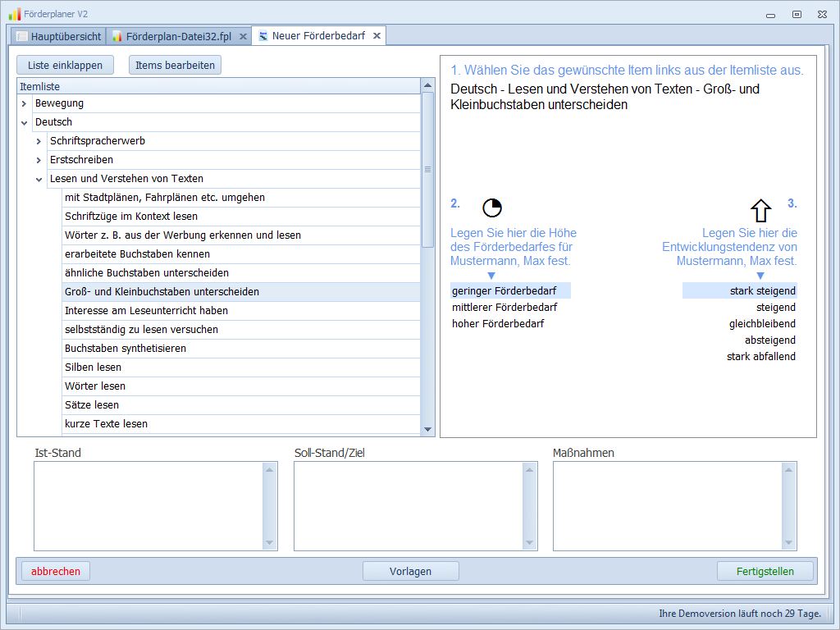The image size is (840, 630).
Task: Select the Neuer Förderbedarf tab
Action: pos(319,36)
